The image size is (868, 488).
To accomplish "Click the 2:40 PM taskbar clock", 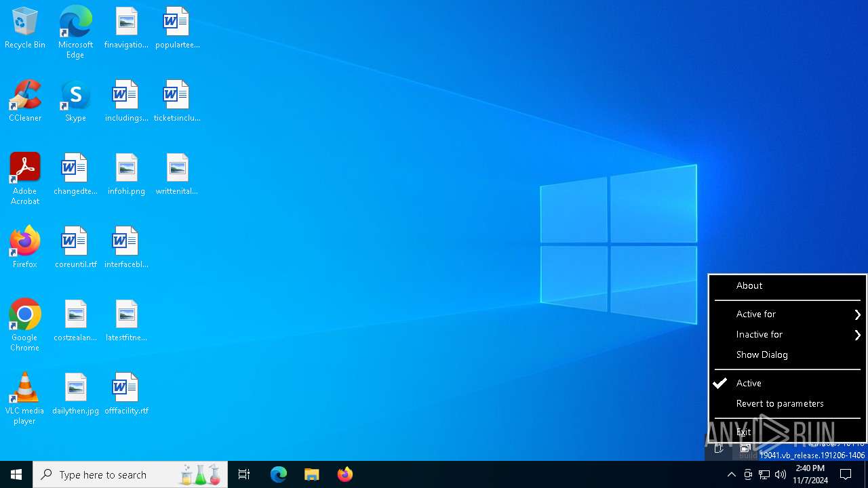I will click(810, 474).
